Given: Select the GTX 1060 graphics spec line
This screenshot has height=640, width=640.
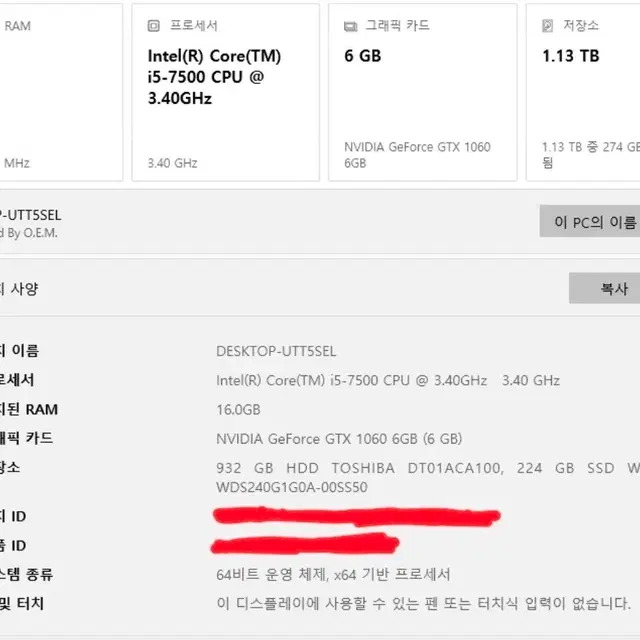Looking at the screenshot, I should coord(339,439).
